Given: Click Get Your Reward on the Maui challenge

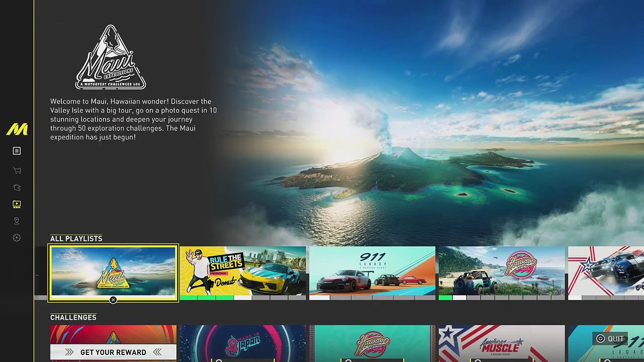Looking at the screenshot, I should 113,352.
